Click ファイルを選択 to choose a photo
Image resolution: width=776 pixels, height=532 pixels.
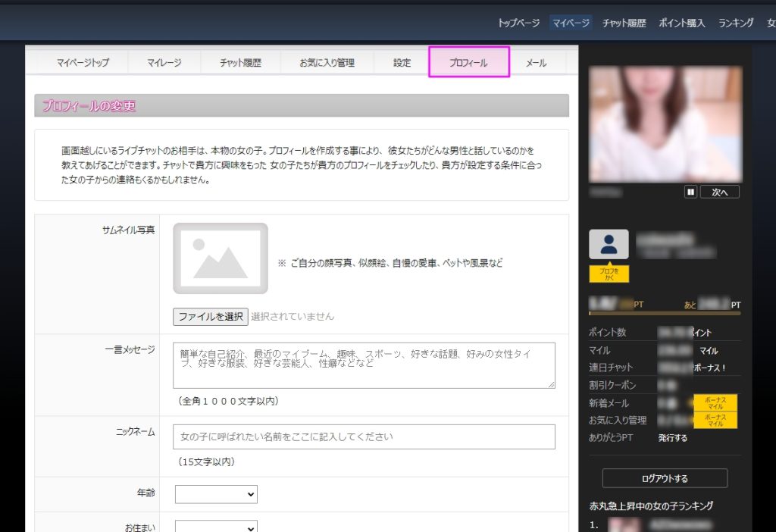[x=210, y=316]
